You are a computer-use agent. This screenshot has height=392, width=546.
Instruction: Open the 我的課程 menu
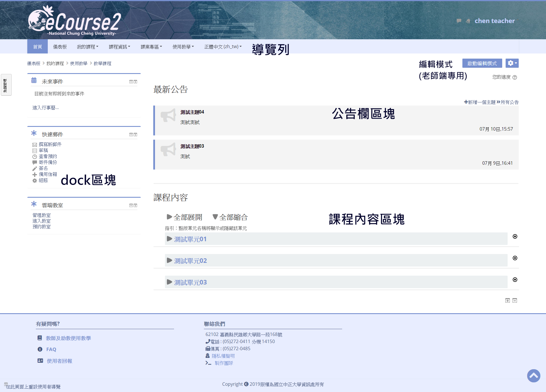pos(87,47)
